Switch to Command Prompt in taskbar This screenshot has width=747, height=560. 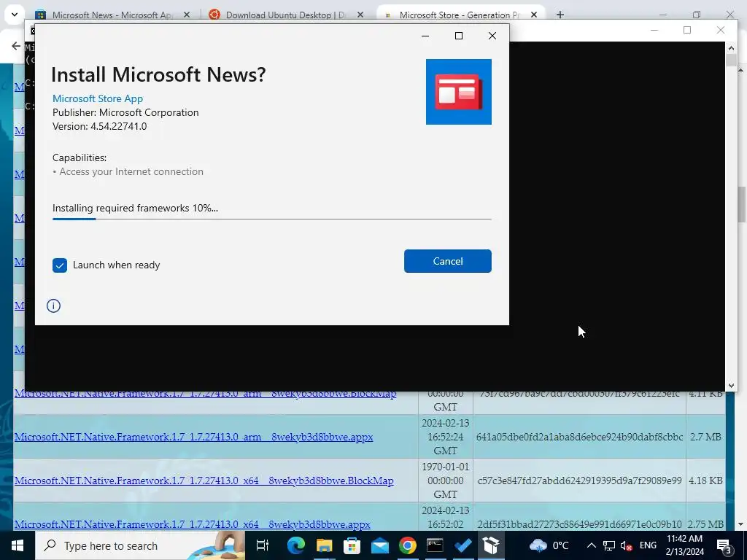tap(435, 545)
